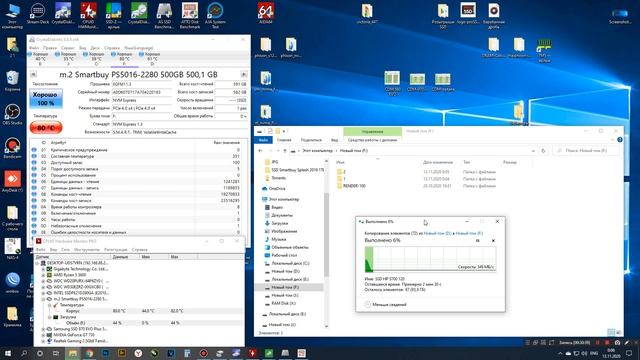Screen dimensions: 640x360
Task: Open the Bandicam desktop shortcut
Action: [x=12, y=148]
